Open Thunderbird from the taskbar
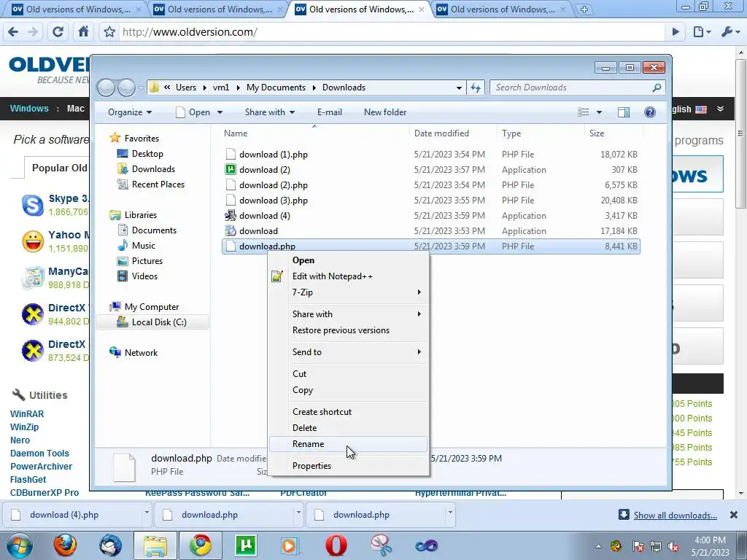This screenshot has height=560, width=747. [111, 545]
